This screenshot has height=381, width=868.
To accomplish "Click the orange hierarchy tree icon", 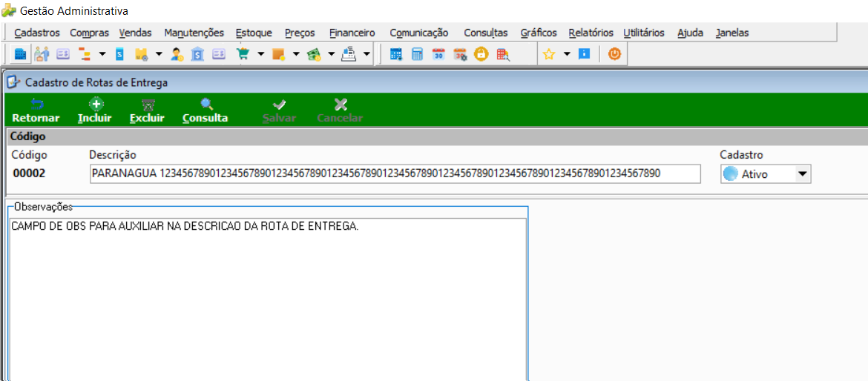I will click(85, 54).
